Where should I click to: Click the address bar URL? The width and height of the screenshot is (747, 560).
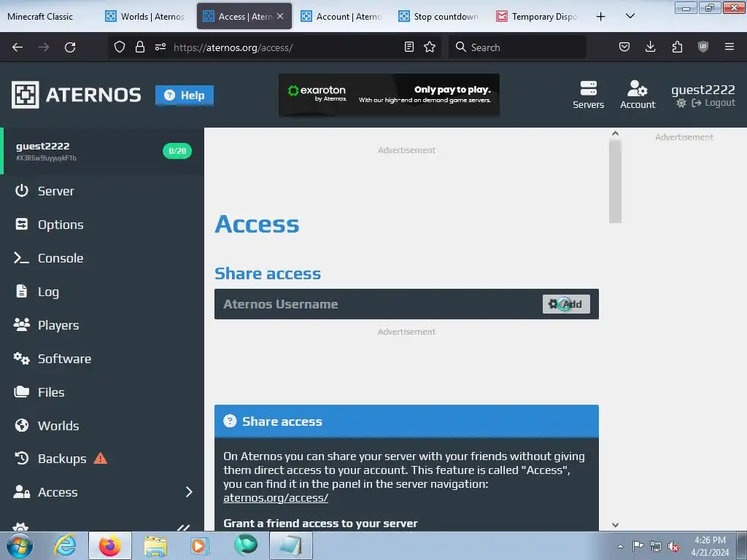point(233,47)
